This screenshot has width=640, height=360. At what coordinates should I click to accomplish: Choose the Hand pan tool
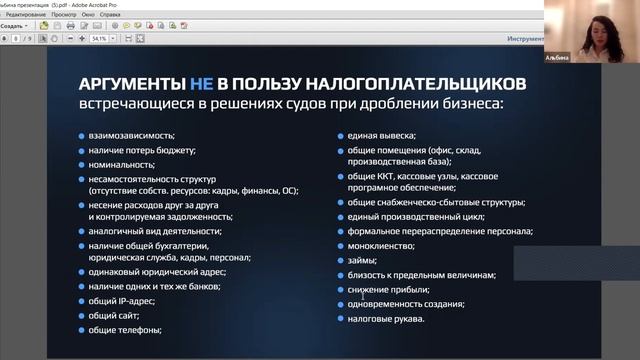pos(54,38)
